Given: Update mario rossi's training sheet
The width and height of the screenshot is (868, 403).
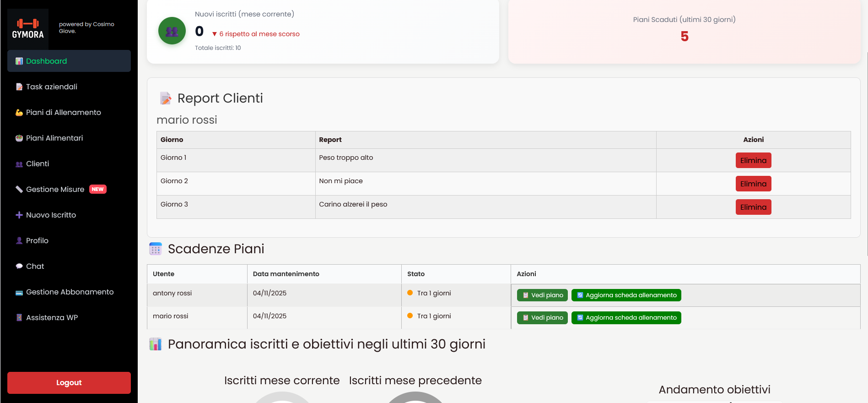Looking at the screenshot, I should pyautogui.click(x=626, y=318).
